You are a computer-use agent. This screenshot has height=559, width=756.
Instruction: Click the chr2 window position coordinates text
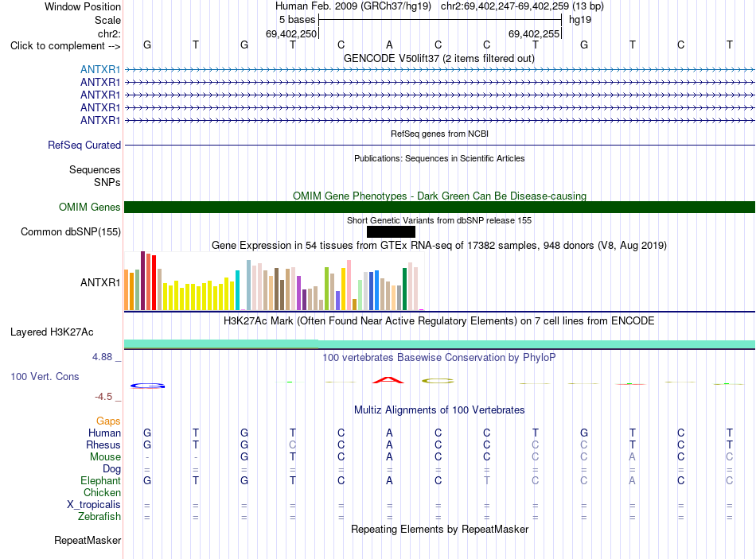[522, 6]
